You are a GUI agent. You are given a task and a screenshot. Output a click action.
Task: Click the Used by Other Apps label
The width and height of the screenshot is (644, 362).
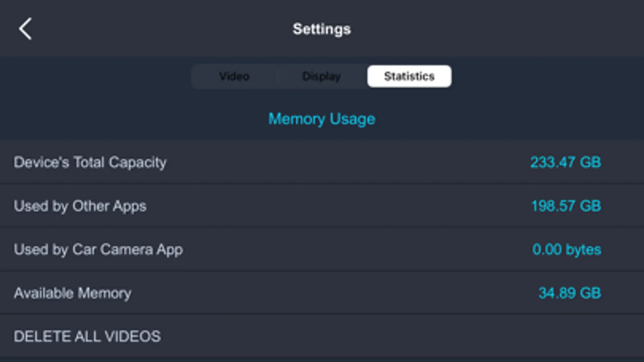80,206
